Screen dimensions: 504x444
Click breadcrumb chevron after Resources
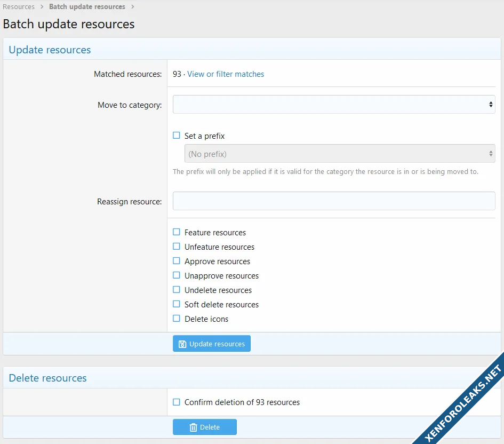coord(42,7)
